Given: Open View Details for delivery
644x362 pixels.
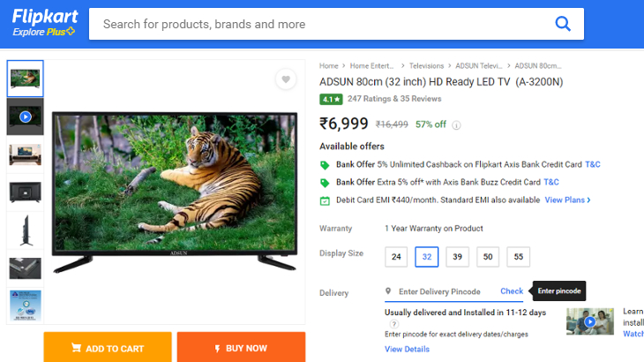Looking at the screenshot, I should click(x=407, y=350).
